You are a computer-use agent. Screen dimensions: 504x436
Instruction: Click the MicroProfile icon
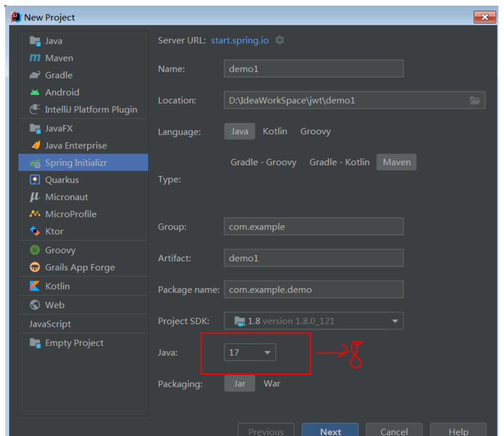click(x=35, y=214)
